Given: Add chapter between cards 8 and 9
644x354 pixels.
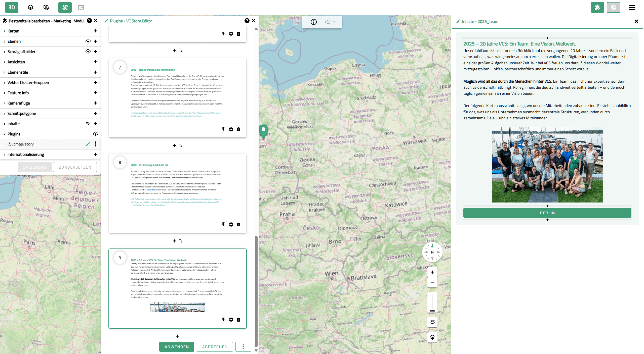Looking at the screenshot, I should click(174, 241).
